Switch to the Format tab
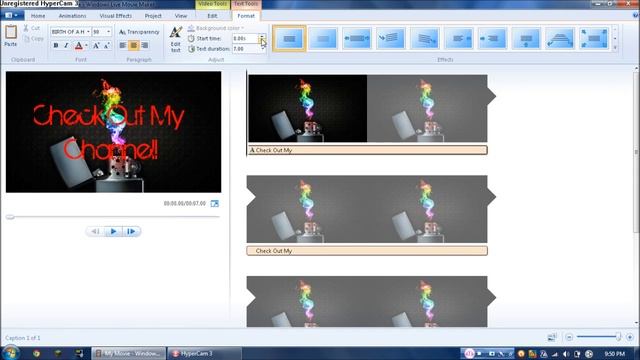This screenshot has height=360, width=640. point(246,16)
